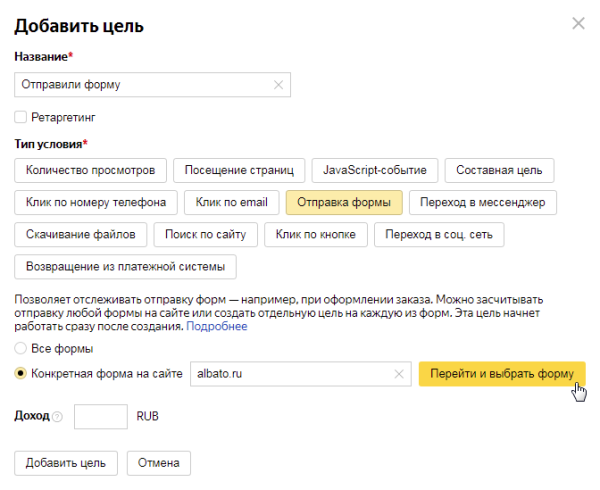
Task: Pick the Посещение страниц condition
Action: pyautogui.click(x=238, y=170)
